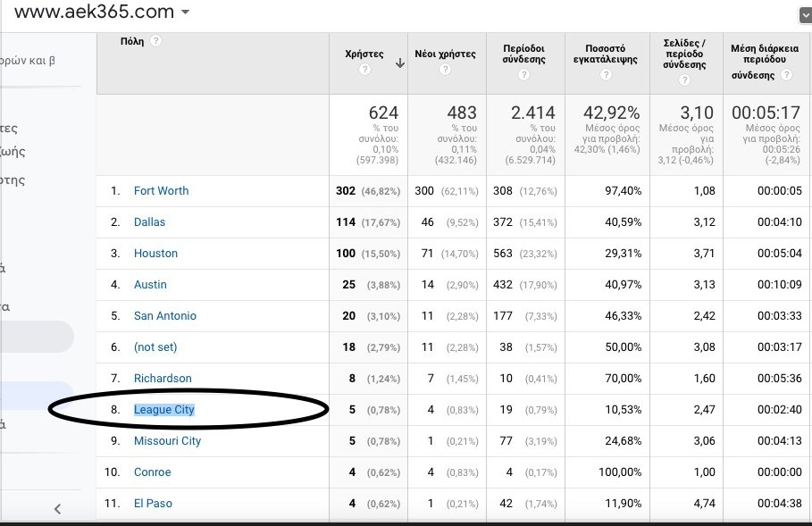Click help icon under Χρήστες column

point(364,70)
